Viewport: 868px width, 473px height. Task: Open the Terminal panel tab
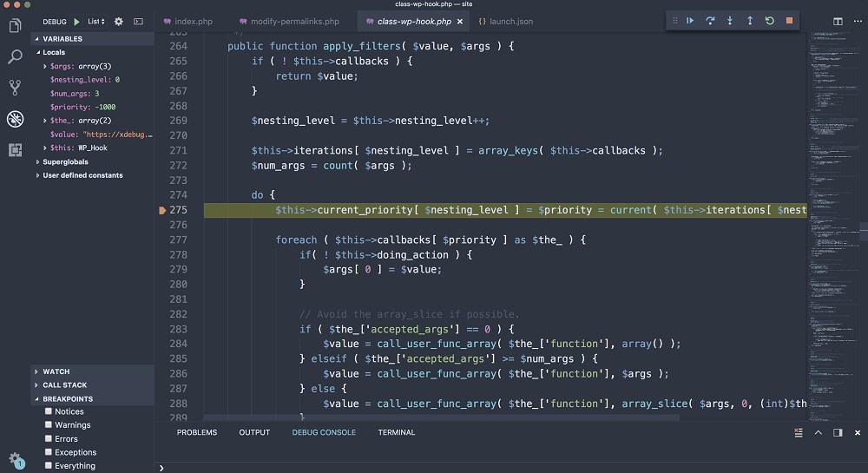tap(396, 432)
